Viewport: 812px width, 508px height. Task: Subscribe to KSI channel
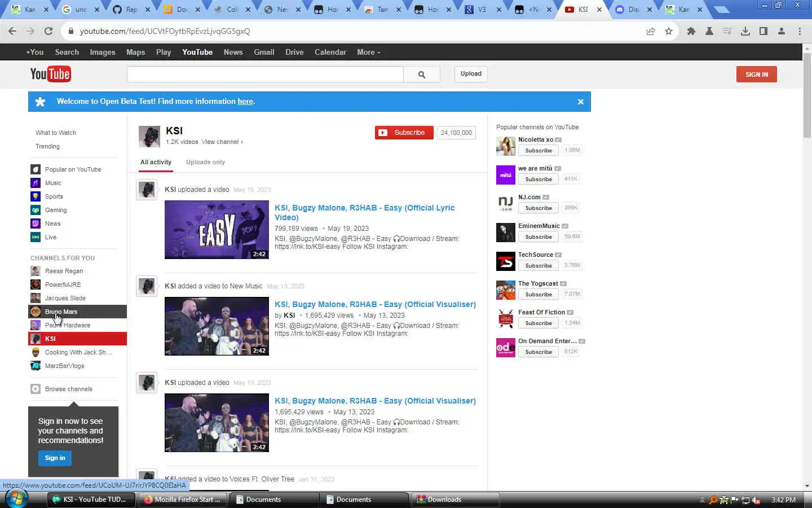pos(404,133)
